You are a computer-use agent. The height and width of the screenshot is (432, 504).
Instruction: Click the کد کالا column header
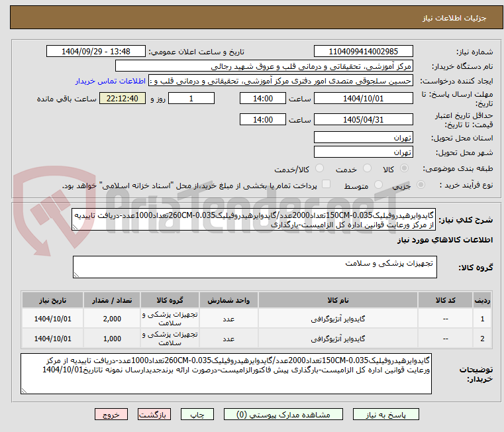445,299
